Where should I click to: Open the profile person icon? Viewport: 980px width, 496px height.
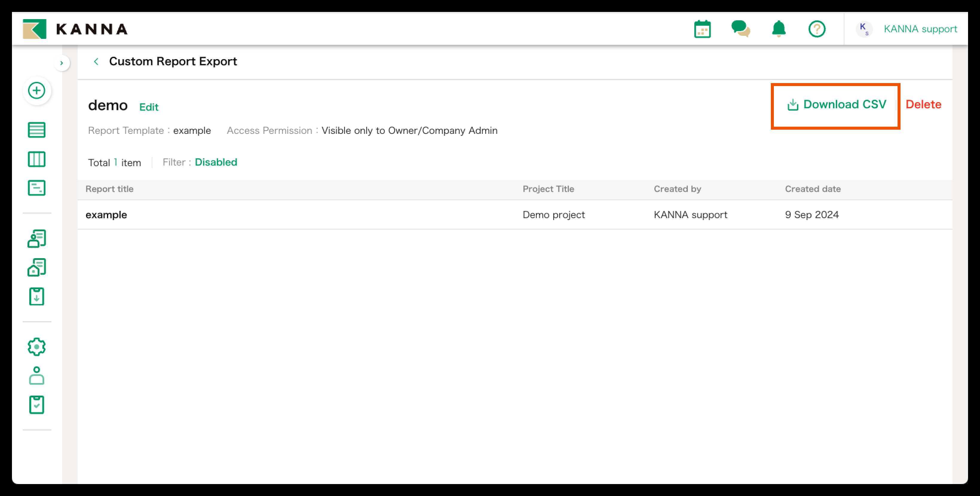point(37,376)
